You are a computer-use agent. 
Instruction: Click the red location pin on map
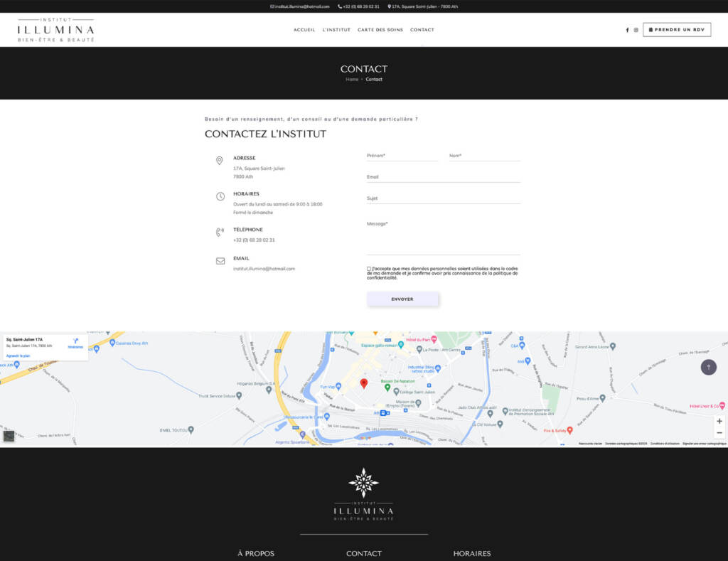pyautogui.click(x=363, y=383)
